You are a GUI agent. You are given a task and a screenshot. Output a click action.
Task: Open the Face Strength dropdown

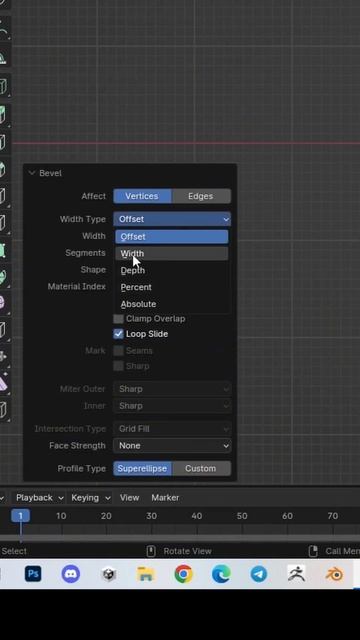(x=172, y=446)
